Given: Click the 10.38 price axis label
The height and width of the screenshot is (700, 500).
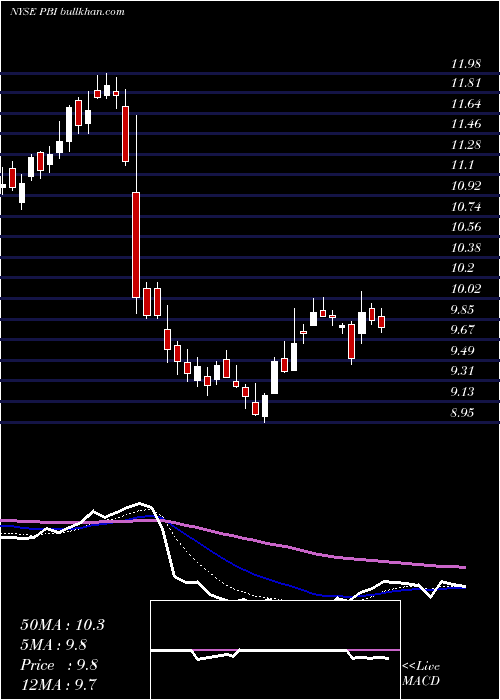Looking at the screenshot, I should (466, 248).
